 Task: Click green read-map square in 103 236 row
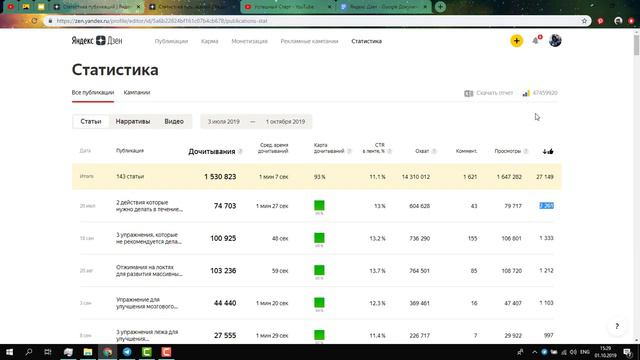coord(319,270)
